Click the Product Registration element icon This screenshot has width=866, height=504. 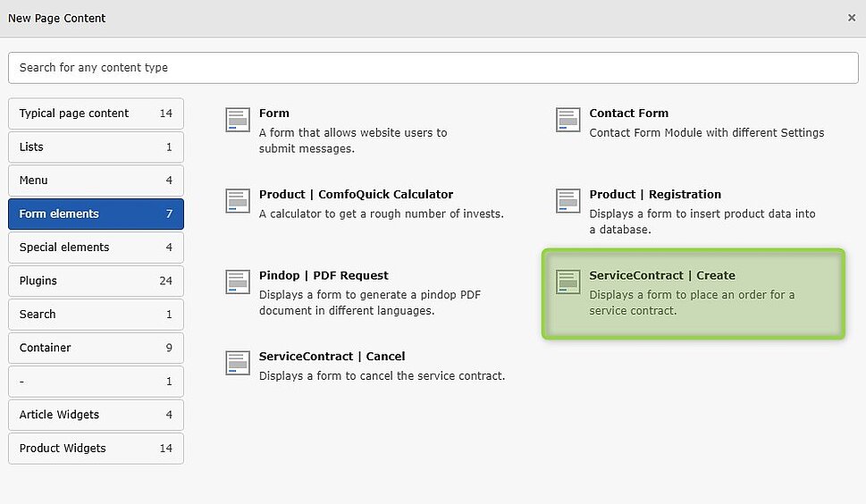tap(568, 201)
